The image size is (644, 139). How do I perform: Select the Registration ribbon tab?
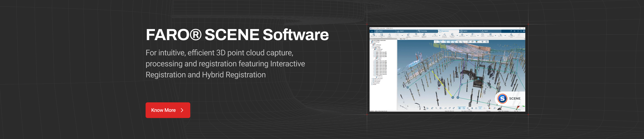pos(449,31)
